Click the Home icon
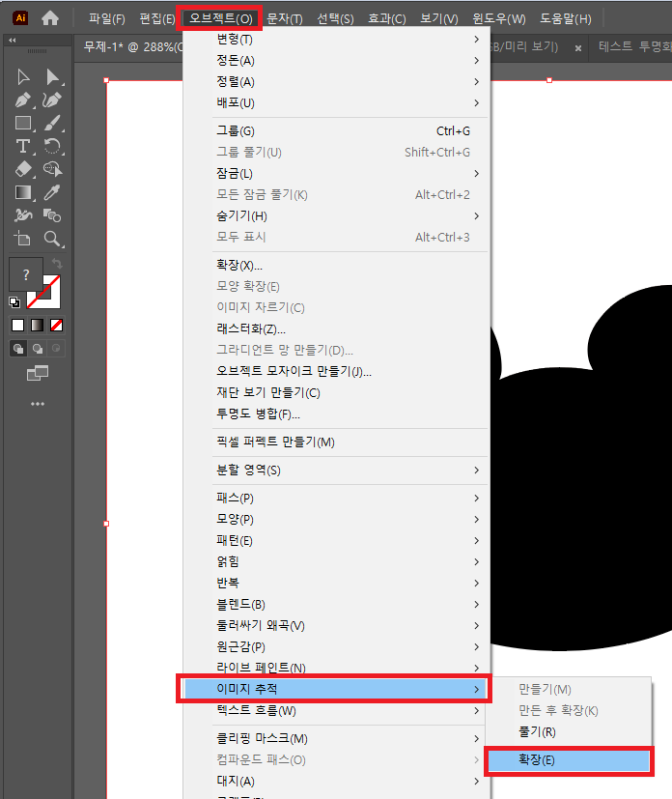 coord(50,18)
